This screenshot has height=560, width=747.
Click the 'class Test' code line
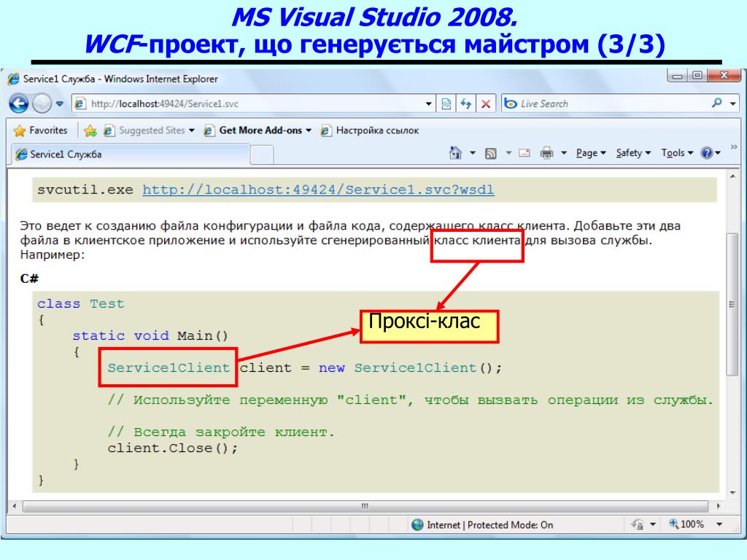[x=80, y=304]
